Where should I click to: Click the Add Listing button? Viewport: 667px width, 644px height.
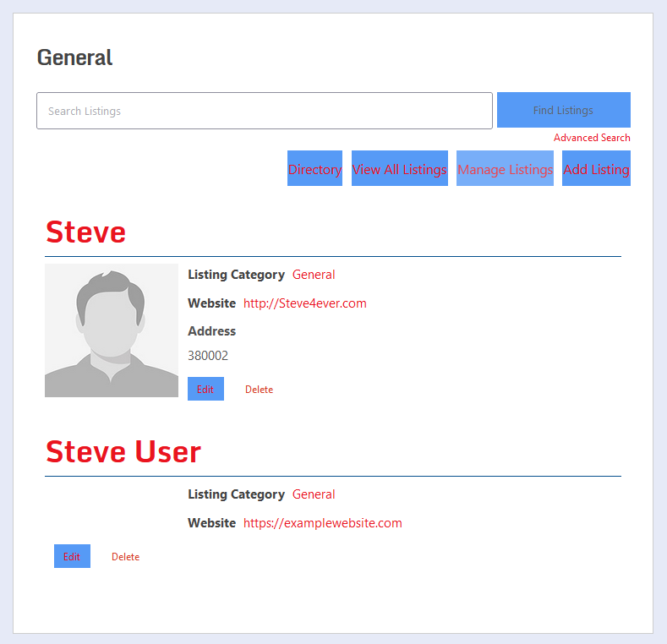pyautogui.click(x=596, y=168)
